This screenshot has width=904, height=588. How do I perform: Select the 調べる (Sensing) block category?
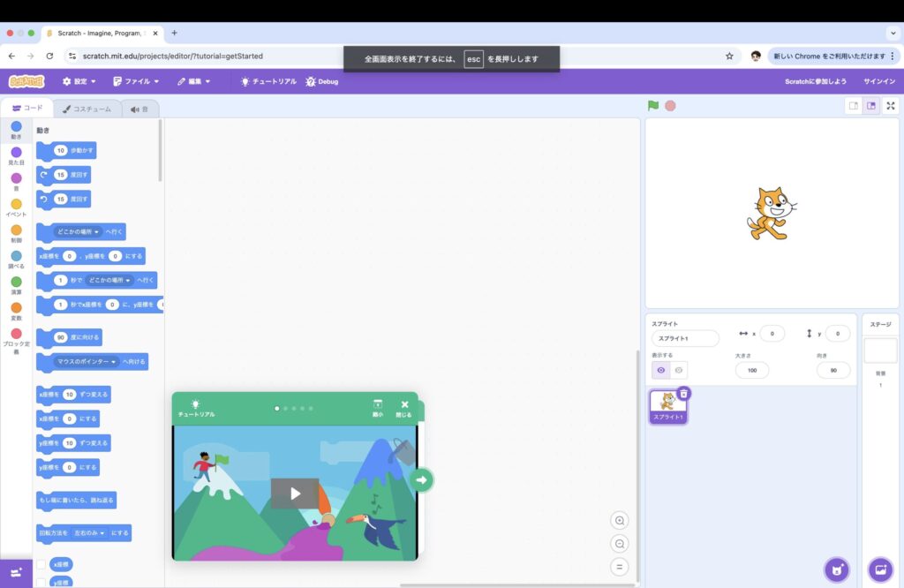(16, 260)
